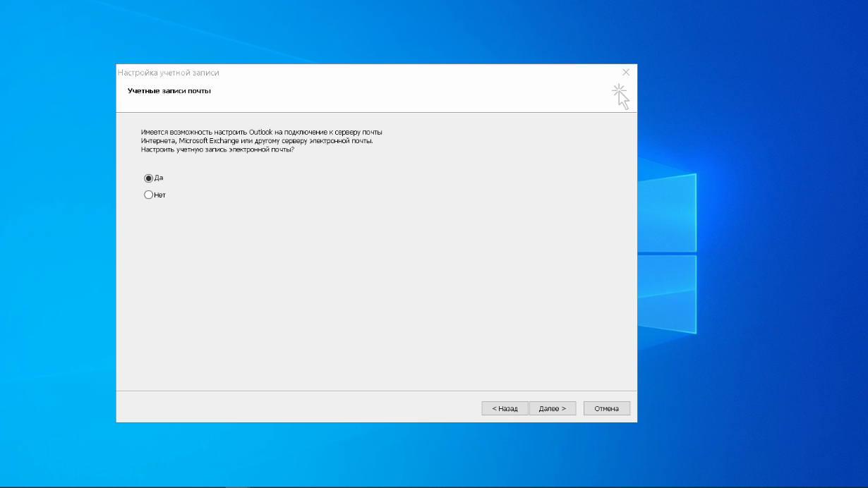This screenshot has width=868, height=488.
Task: Click the "Да" option label text
Action: [159, 178]
